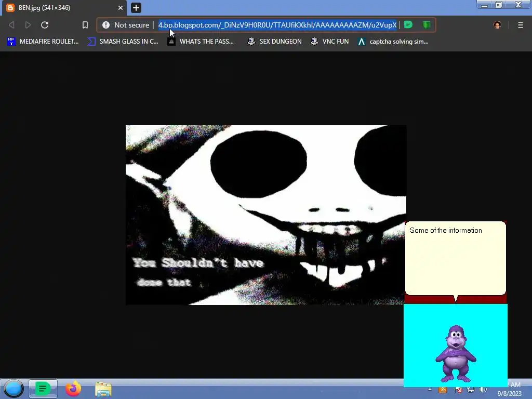This screenshot has height=399, width=532.
Task: Open the green chat app in taskbar
Action: [x=43, y=389]
